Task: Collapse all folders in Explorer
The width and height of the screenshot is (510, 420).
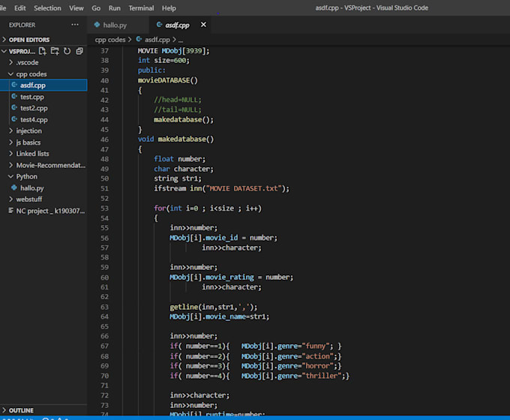Action: 79,51
